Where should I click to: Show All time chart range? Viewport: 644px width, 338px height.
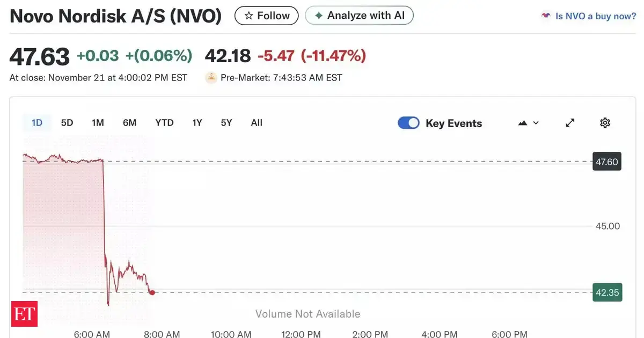pyautogui.click(x=257, y=123)
